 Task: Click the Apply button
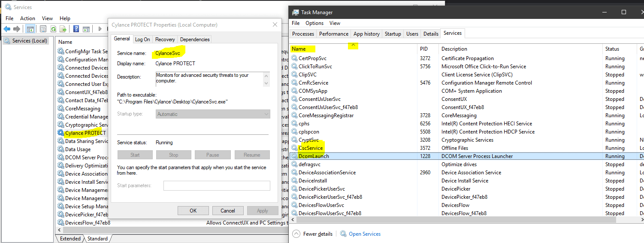coord(263,211)
